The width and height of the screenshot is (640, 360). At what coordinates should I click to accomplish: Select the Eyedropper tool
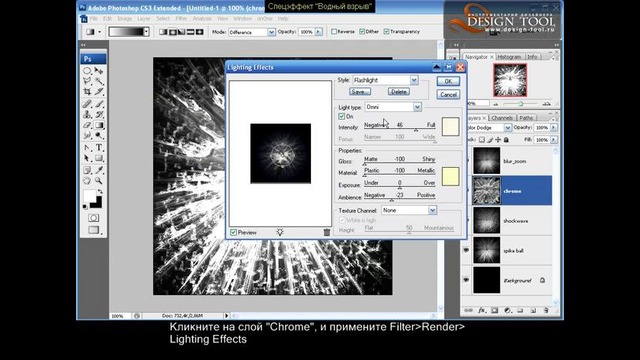pyautogui.click(x=99, y=170)
